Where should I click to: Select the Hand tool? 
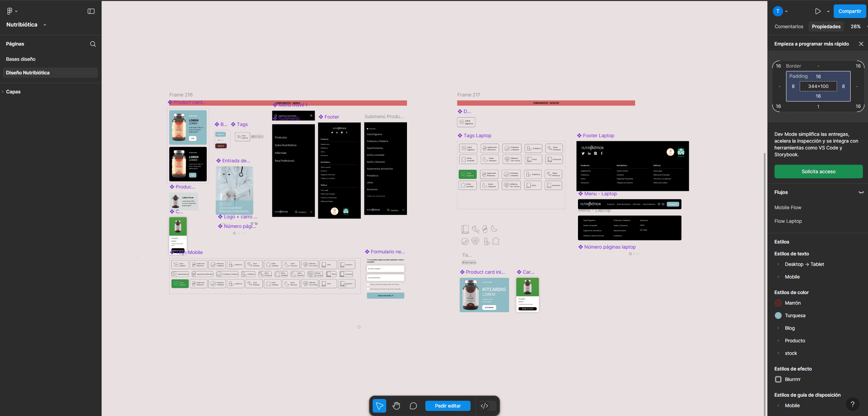tap(396, 406)
